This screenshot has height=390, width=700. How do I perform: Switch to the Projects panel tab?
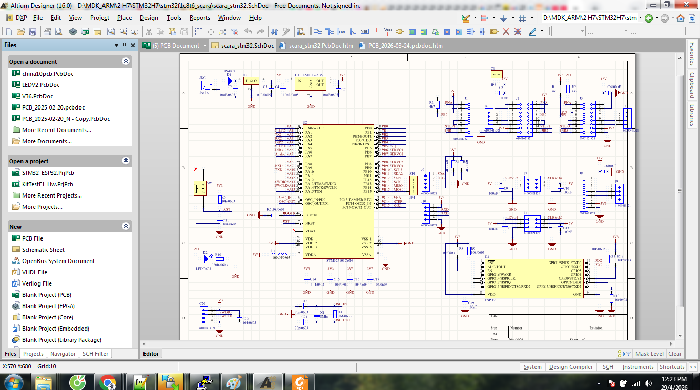[x=33, y=354]
